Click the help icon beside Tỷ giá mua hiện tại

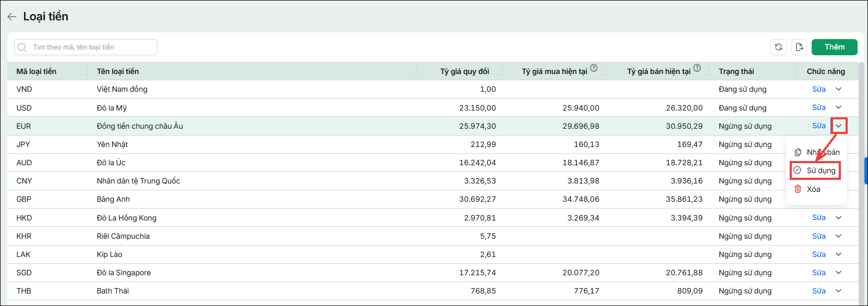pyautogui.click(x=594, y=68)
